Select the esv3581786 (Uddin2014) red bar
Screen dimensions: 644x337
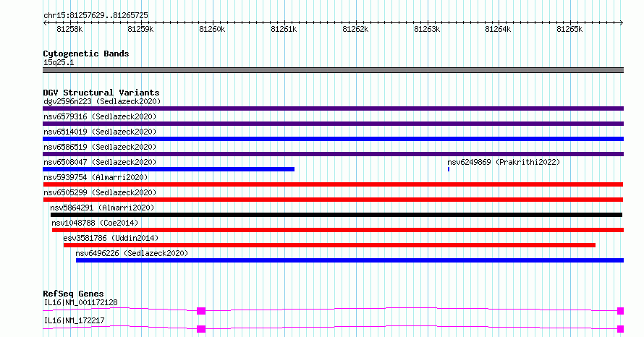[x=329, y=245]
